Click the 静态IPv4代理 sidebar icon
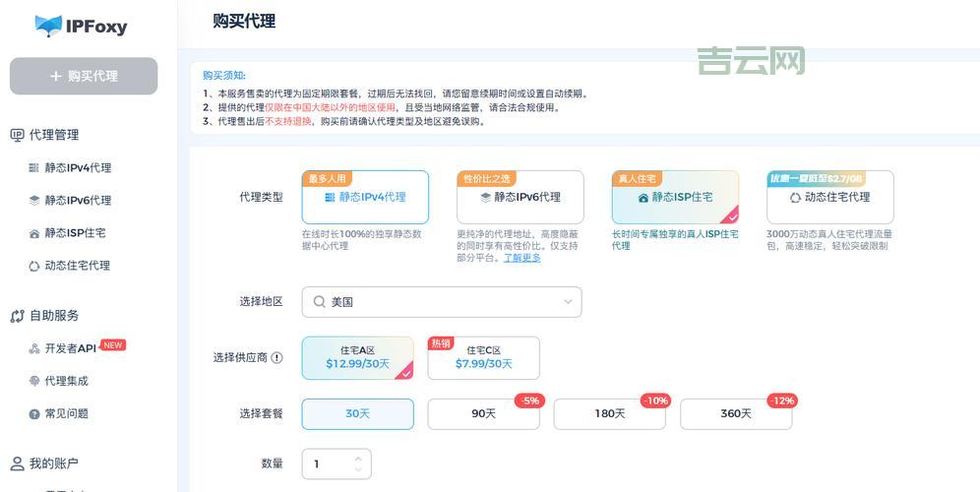Screen dimensions: 980x492 point(33,167)
